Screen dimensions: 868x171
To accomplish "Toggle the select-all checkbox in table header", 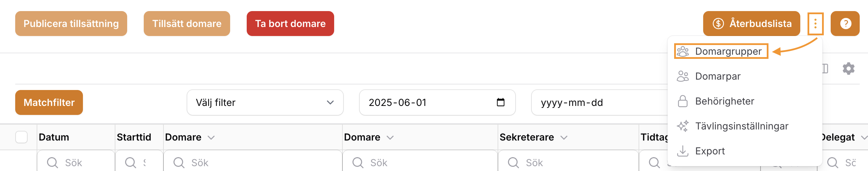I will click(21, 137).
